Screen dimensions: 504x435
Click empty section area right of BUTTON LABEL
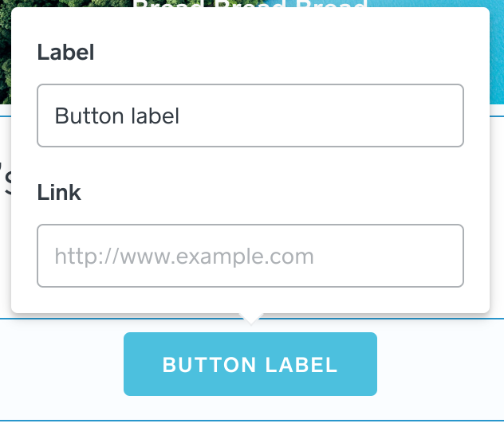[x=439, y=365]
